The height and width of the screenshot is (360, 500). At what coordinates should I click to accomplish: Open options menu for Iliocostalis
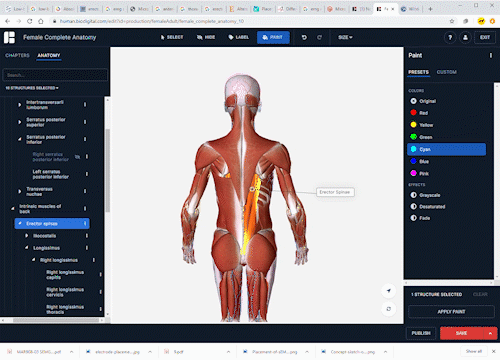[87, 236]
